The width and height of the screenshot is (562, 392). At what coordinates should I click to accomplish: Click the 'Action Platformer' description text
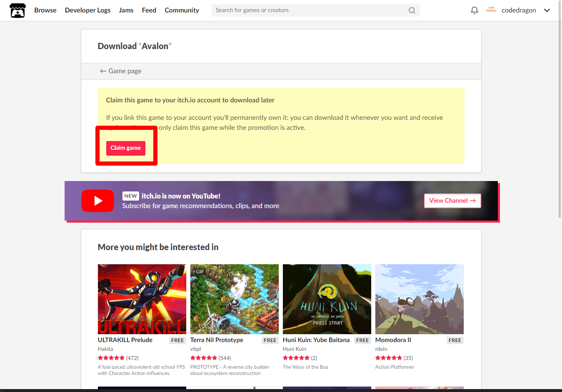[395, 367]
